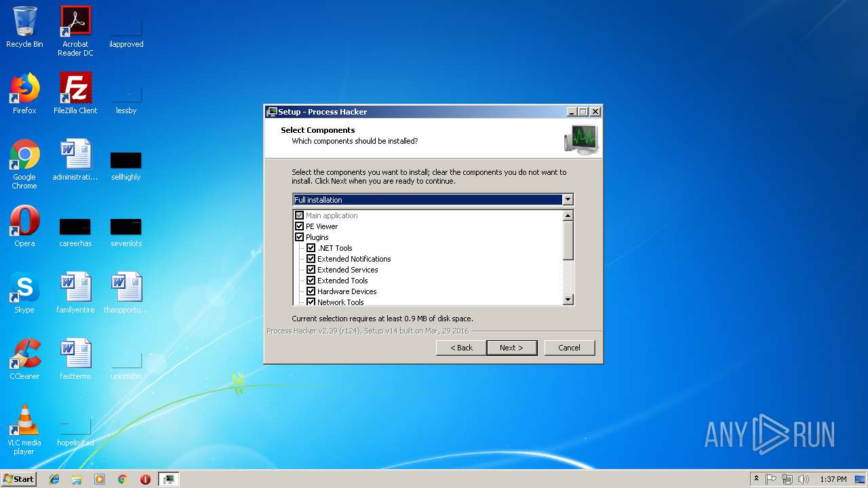Launch VLC media player shortcut
The height and width of the screenshot is (488, 868).
pos(24,430)
